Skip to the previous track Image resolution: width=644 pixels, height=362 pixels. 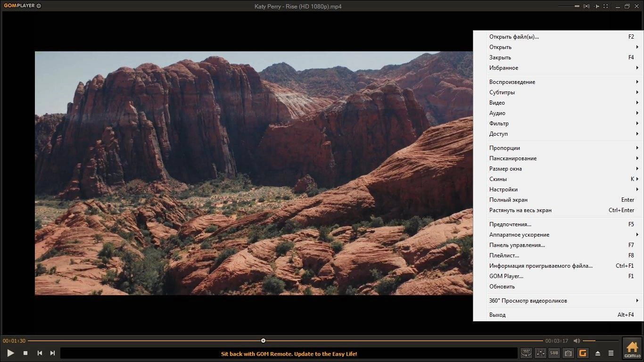[x=40, y=353]
